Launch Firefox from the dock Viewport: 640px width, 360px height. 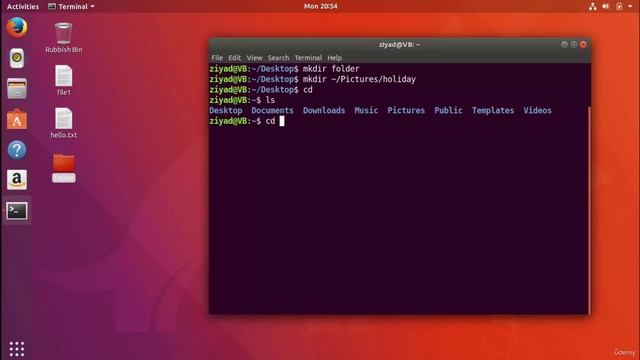[17, 28]
